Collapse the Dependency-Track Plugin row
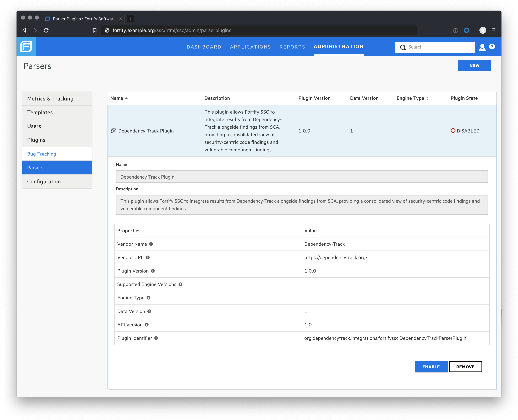 point(302,131)
